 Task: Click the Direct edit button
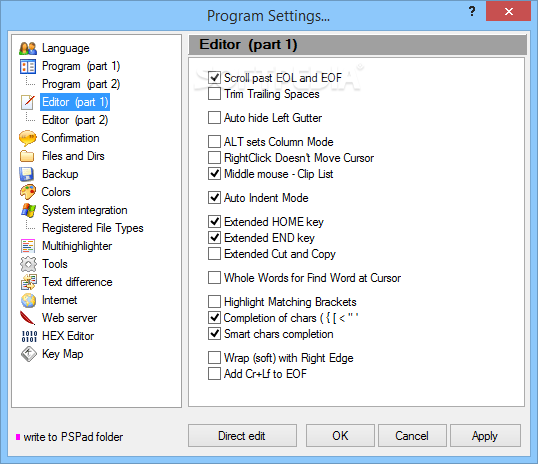242,436
